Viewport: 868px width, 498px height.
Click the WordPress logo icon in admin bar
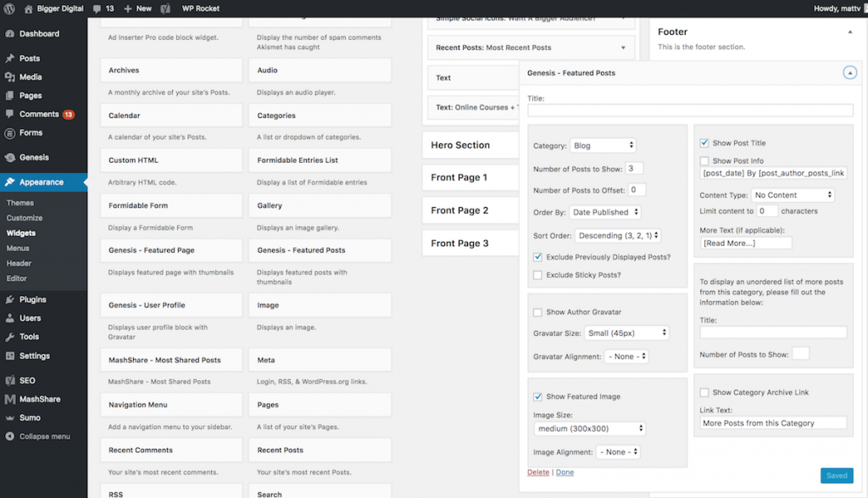[x=8, y=8]
